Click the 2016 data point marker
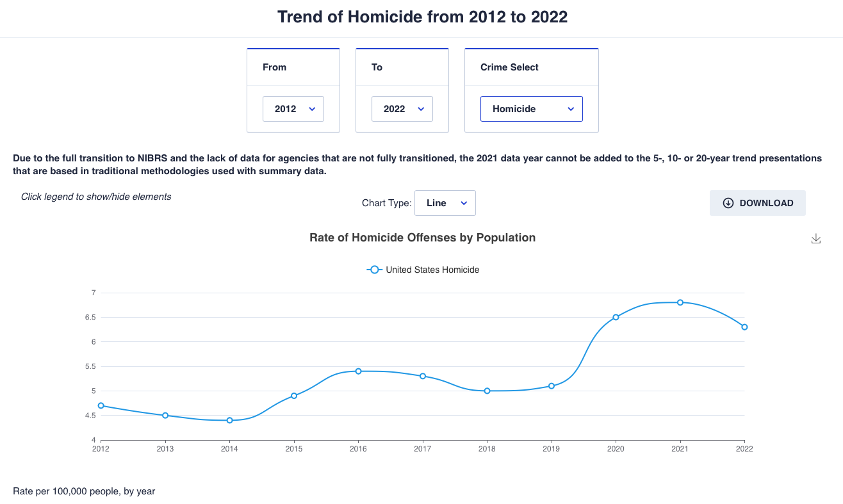The height and width of the screenshot is (504, 843). [x=358, y=371]
